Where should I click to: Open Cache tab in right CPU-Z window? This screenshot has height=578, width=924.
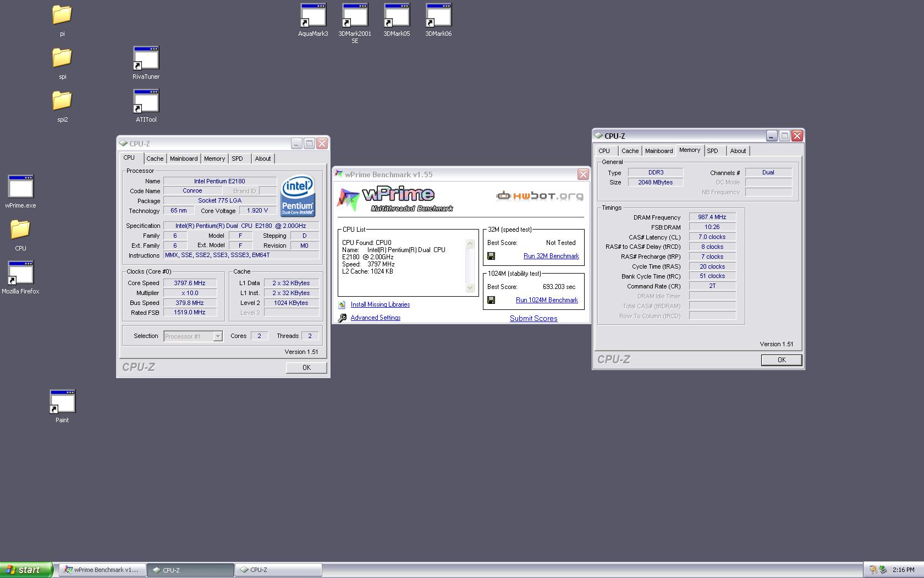tap(630, 151)
